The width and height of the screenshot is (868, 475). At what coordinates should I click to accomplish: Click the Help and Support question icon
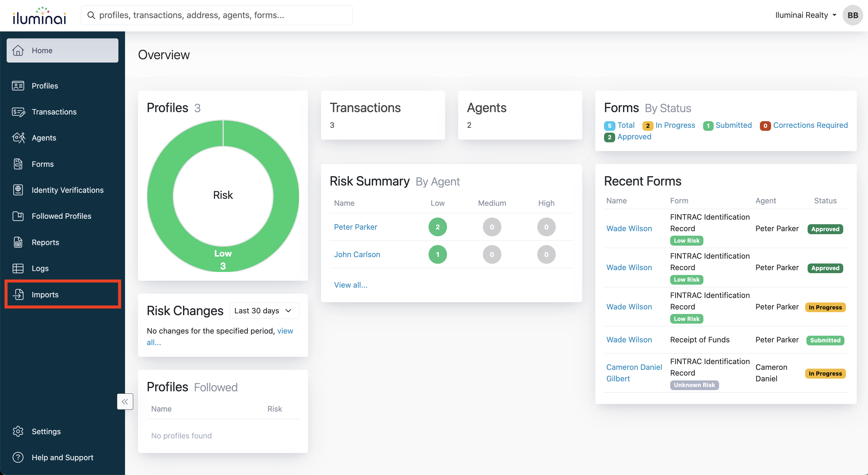coord(18,457)
